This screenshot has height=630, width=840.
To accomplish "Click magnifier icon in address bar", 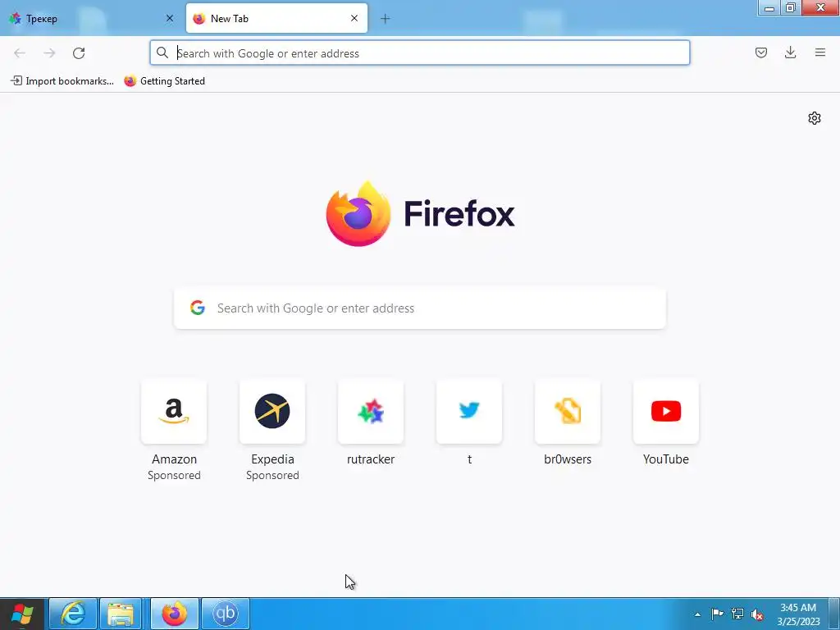I will click(x=162, y=52).
